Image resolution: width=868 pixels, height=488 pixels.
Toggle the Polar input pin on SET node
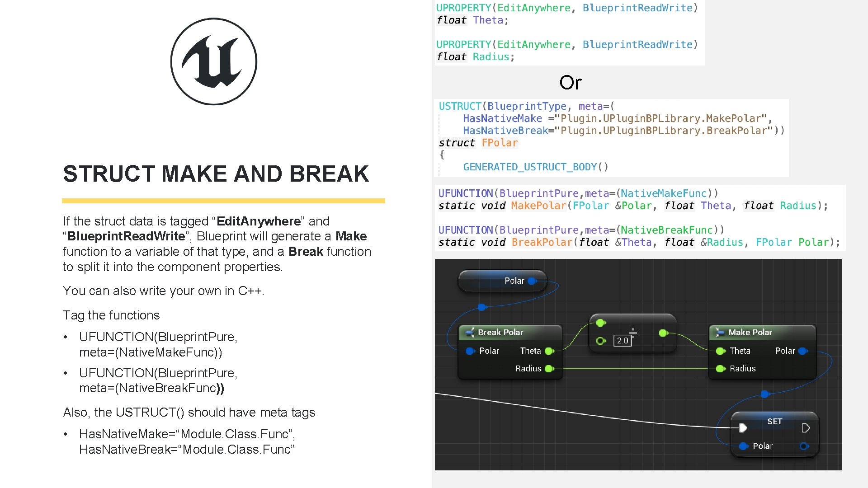pos(743,446)
